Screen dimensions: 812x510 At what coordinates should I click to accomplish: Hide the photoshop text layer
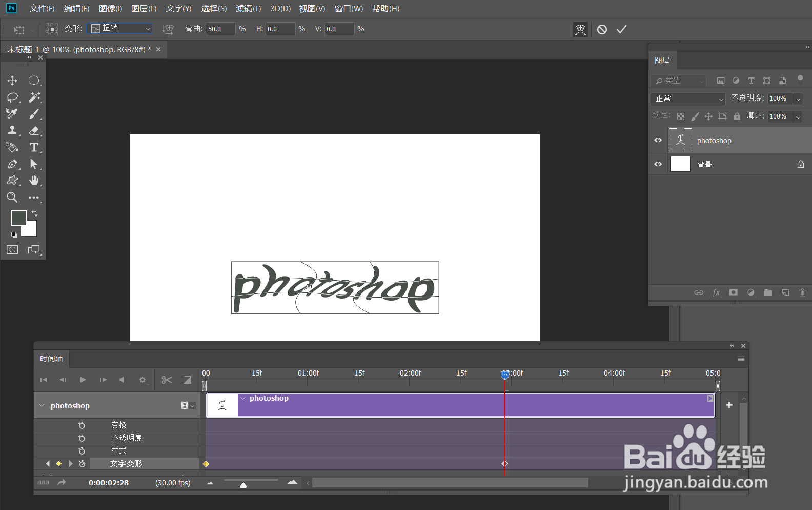[658, 140]
